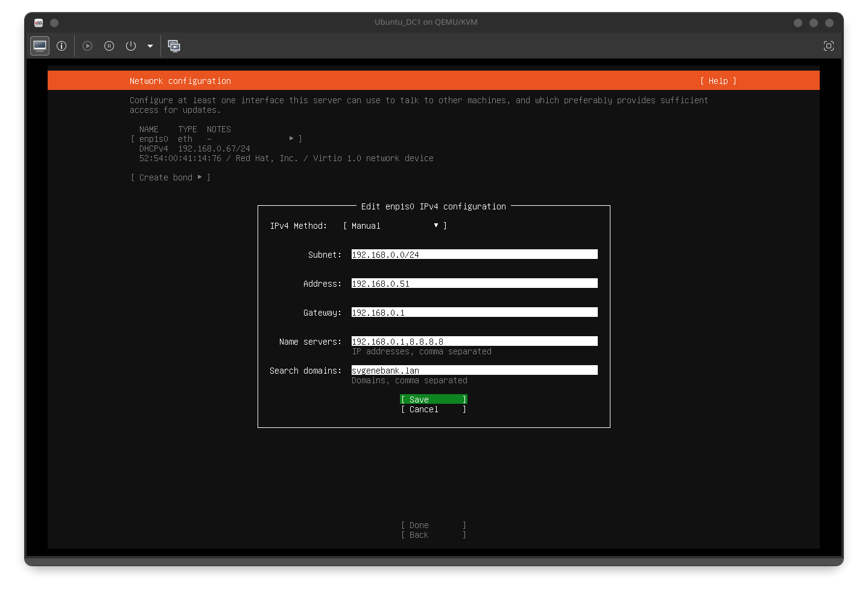Expand shutdown options dropdown arrow
The image size is (868, 606).
[150, 46]
